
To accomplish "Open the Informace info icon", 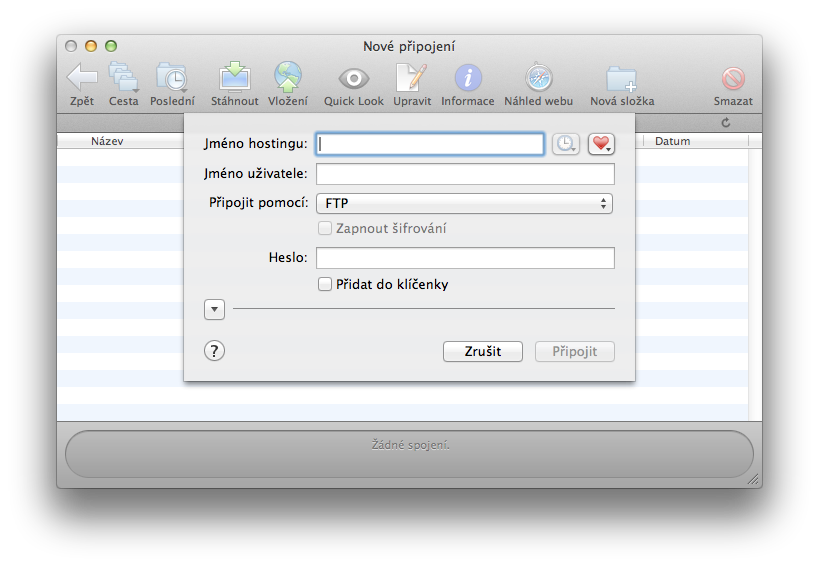I will (467, 78).
